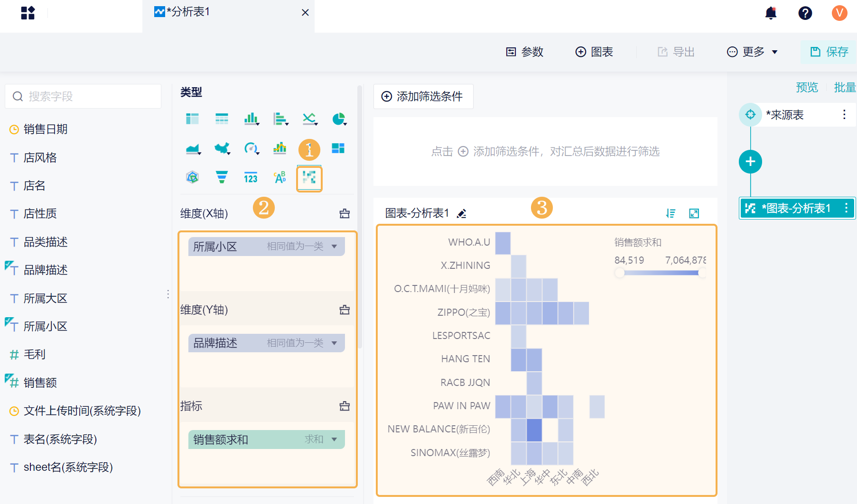
Task: Choose the column chart type
Action: [252, 119]
